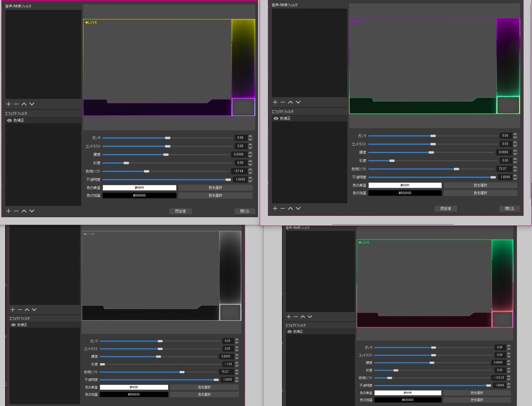
Task: Move effect filter down in the purple LIVE window
Action: [x=298, y=208]
